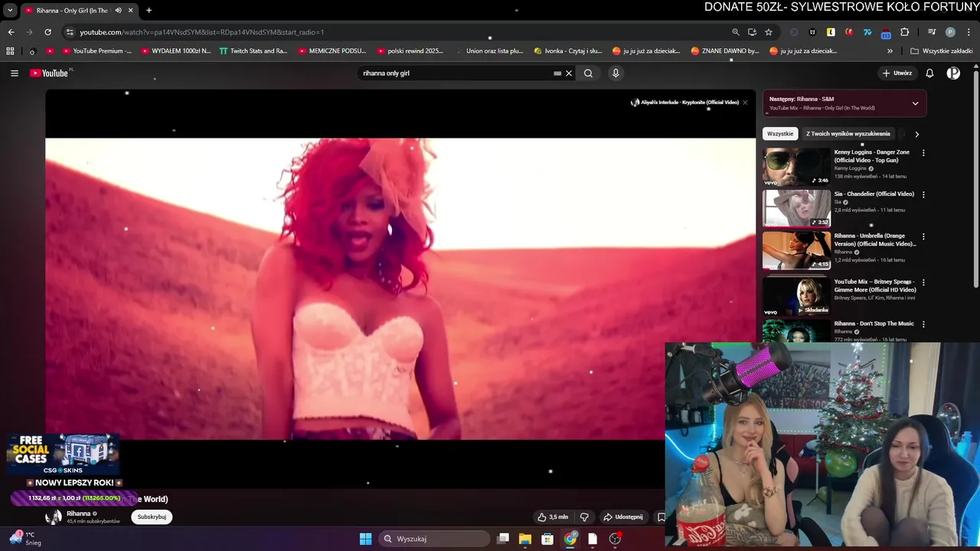
Task: Open Task View on the taskbar
Action: [x=503, y=539]
